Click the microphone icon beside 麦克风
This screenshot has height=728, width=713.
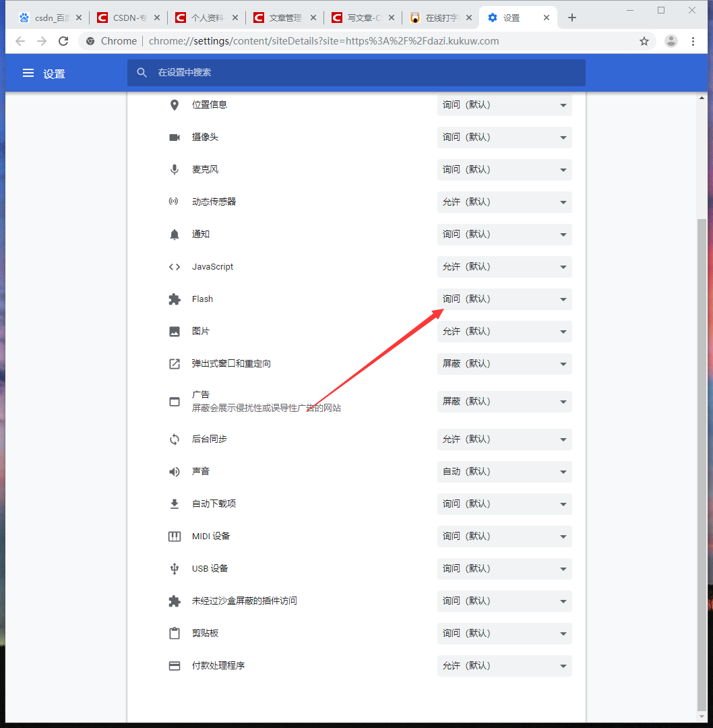coord(174,169)
